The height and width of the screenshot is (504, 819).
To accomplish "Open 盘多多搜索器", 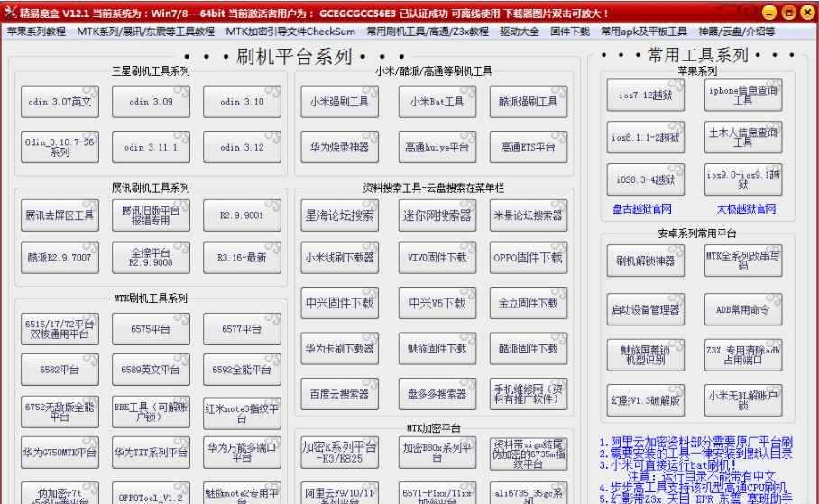I will click(437, 394).
